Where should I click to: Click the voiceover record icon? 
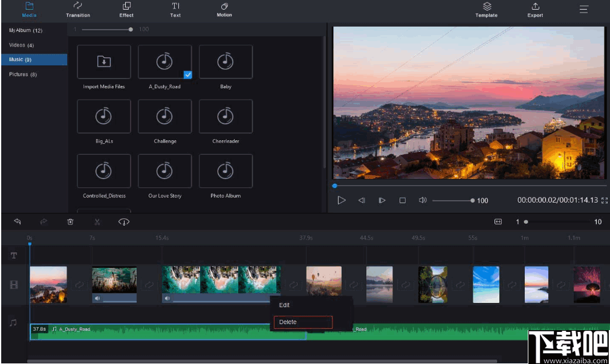123,223
